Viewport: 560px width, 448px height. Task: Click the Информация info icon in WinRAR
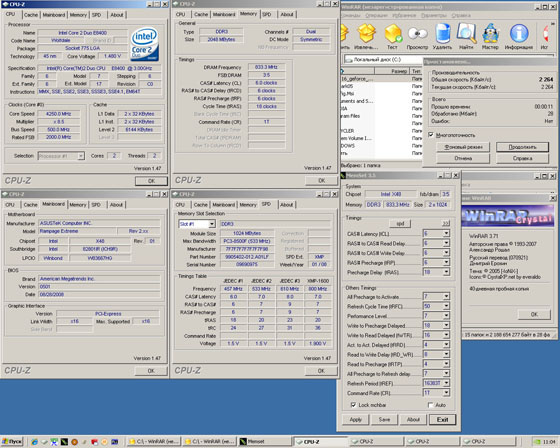tap(519, 37)
